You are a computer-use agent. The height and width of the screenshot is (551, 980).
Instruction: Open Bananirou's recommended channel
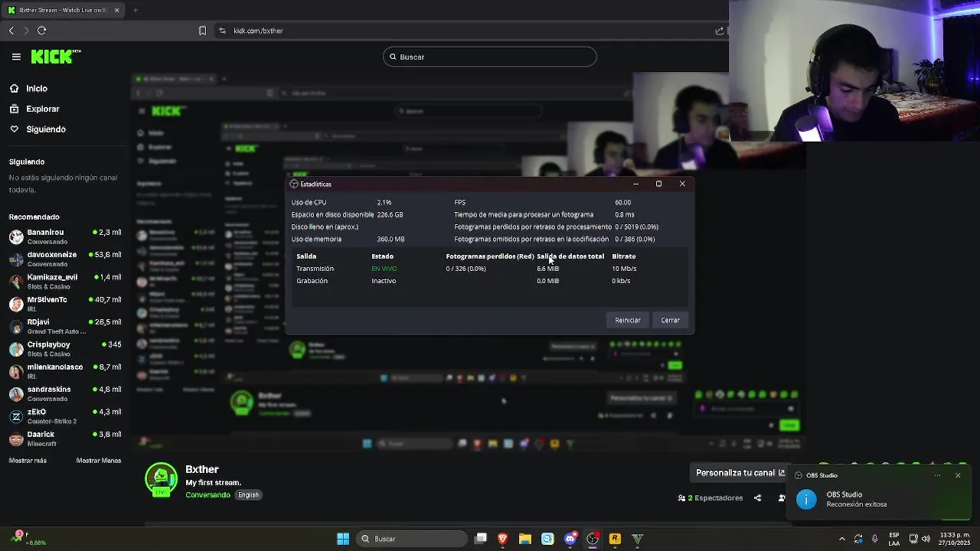(65, 236)
